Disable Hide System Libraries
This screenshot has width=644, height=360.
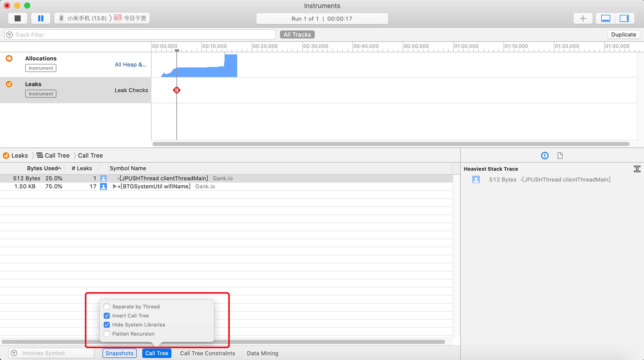(107, 325)
